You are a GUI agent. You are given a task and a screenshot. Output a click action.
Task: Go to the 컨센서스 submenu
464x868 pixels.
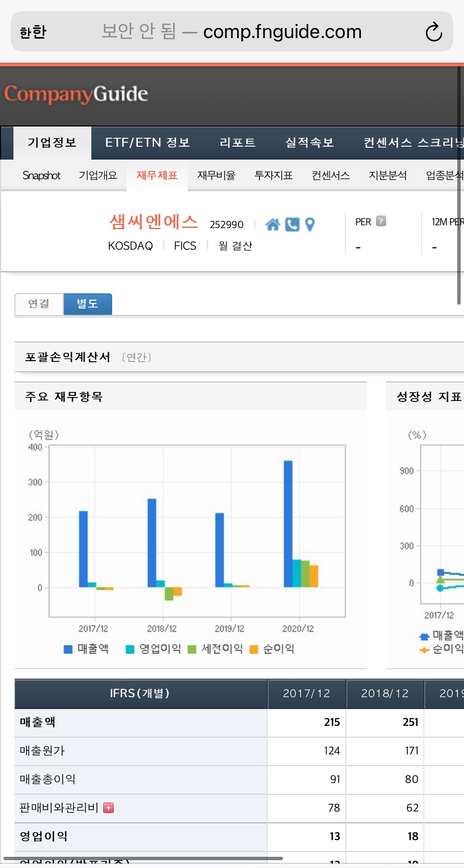[x=331, y=175]
